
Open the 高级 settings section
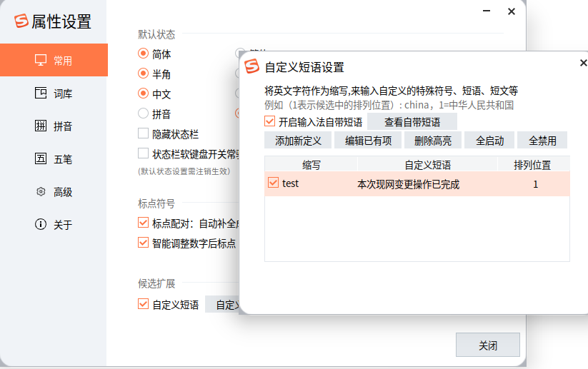click(54, 192)
